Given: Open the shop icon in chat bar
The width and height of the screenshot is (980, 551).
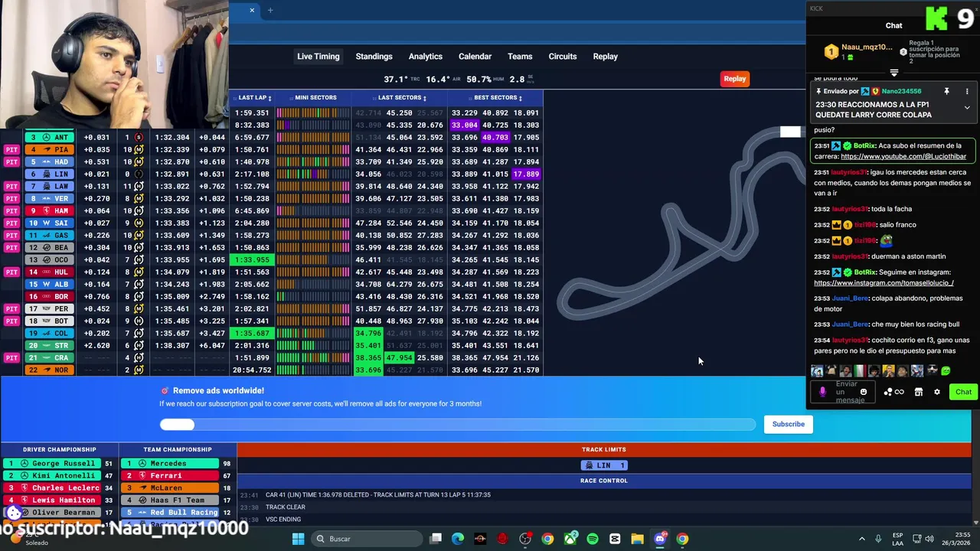Looking at the screenshot, I should [x=919, y=392].
